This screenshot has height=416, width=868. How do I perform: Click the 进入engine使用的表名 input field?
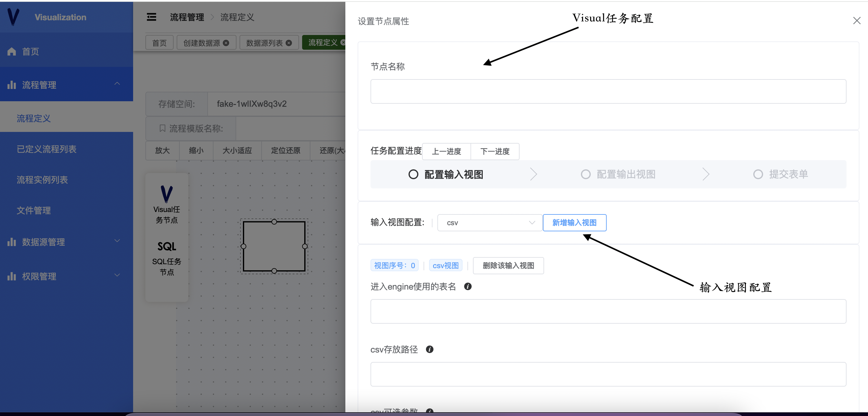coord(608,311)
